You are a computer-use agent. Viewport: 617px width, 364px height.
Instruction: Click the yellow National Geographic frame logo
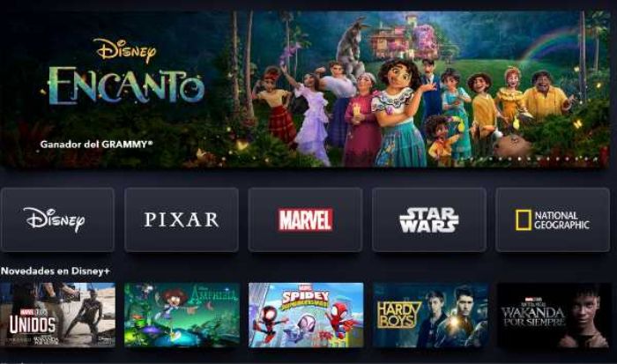(524, 219)
